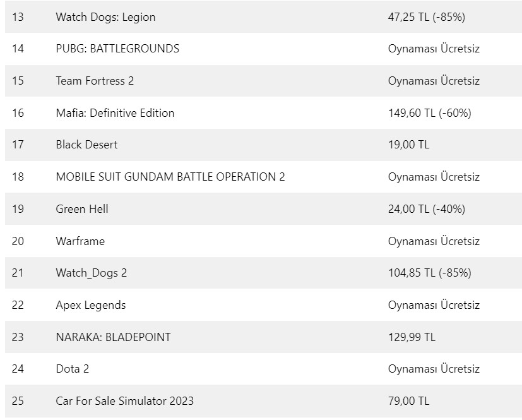This screenshot has width=522, height=420.
Task: Select the PUBG: BATTLEGROUNDS entry
Action: pyautogui.click(x=117, y=49)
